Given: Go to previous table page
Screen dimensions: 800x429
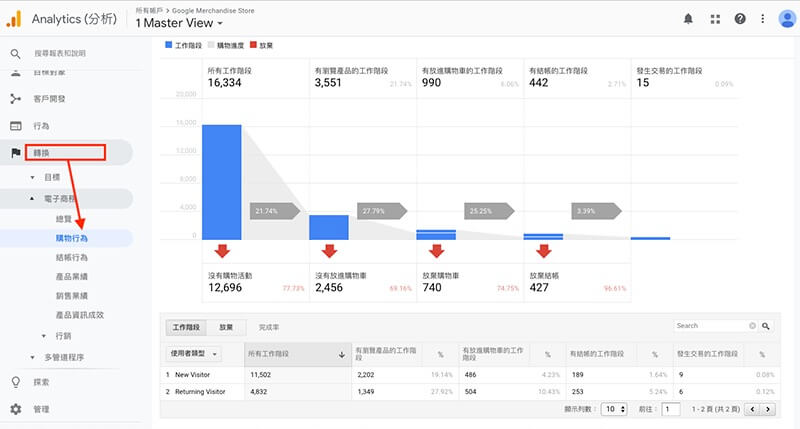Looking at the screenshot, I should coord(752,409).
